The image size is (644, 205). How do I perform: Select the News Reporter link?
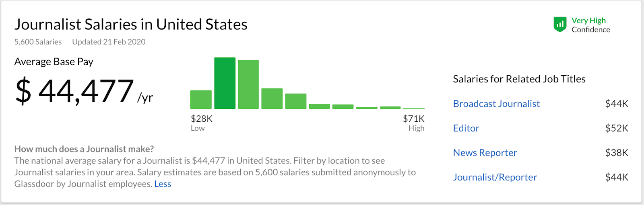coord(485,153)
